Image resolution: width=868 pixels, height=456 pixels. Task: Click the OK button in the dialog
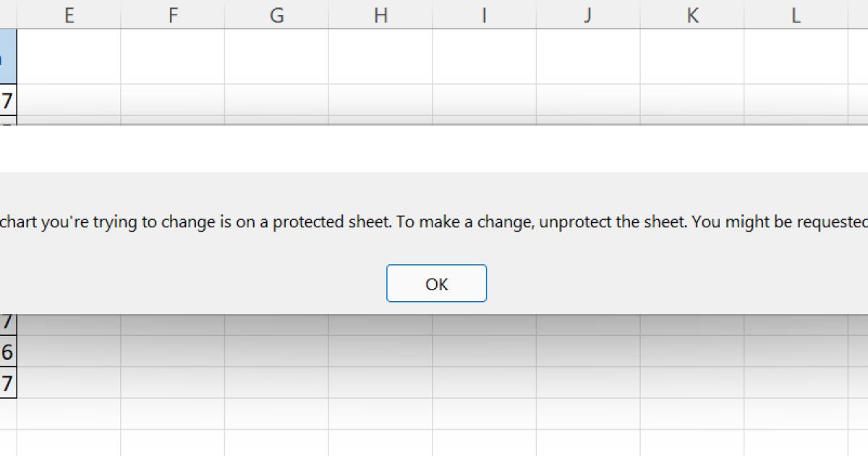tap(436, 284)
